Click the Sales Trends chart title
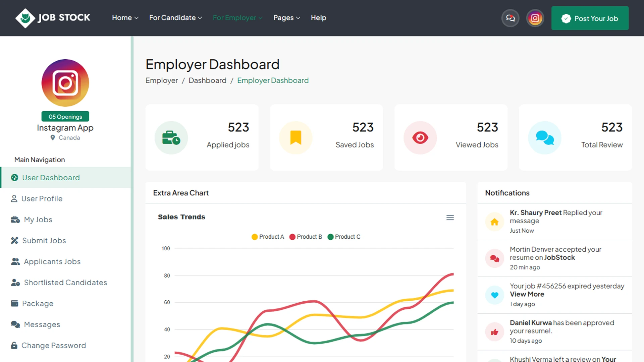This screenshot has height=362, width=644. click(x=181, y=217)
